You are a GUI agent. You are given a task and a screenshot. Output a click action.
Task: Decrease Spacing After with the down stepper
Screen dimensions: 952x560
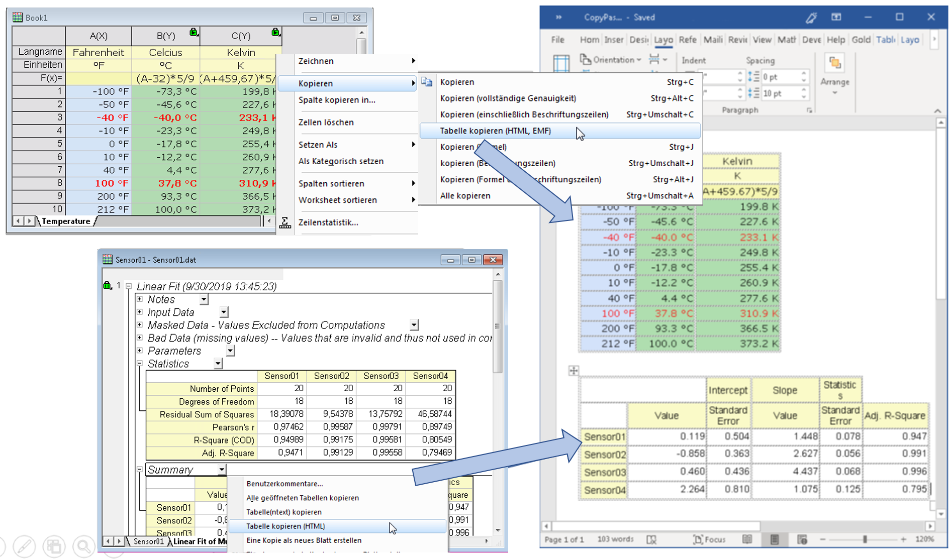click(804, 96)
